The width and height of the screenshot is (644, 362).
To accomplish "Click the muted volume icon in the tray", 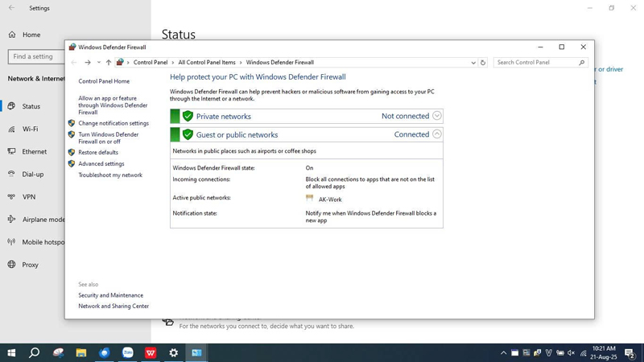I will click(x=572, y=352).
